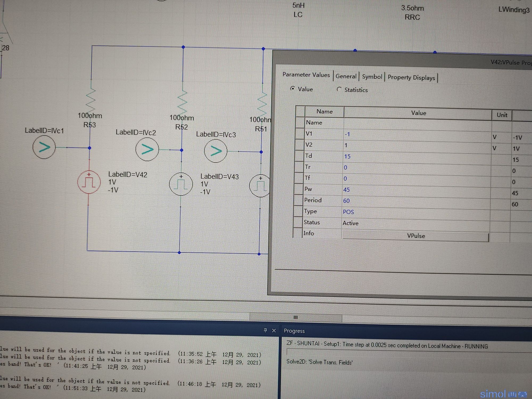Edit the Tf value field
532x399 pixels.
pos(417,180)
